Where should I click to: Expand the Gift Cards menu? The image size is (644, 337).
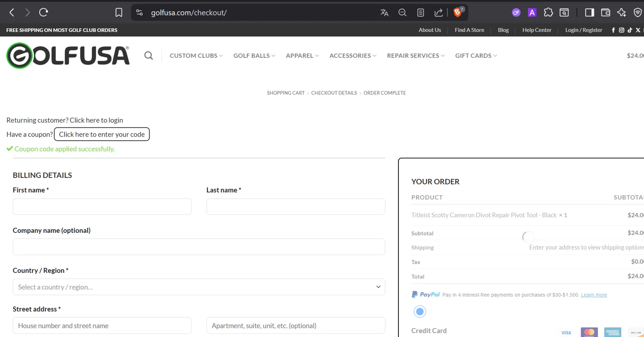476,55
